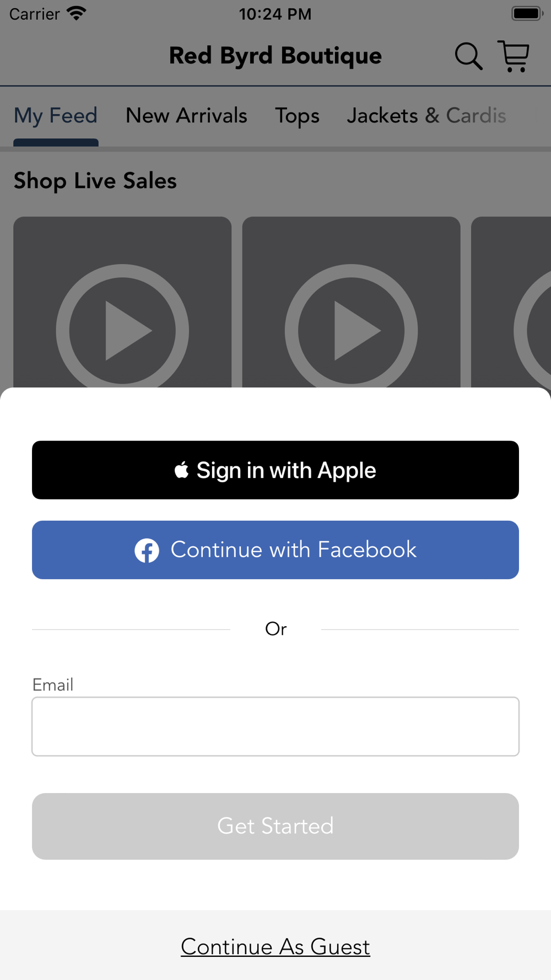Image resolution: width=551 pixels, height=980 pixels.
Task: Tap the Facebook logo icon
Action: coord(147,550)
